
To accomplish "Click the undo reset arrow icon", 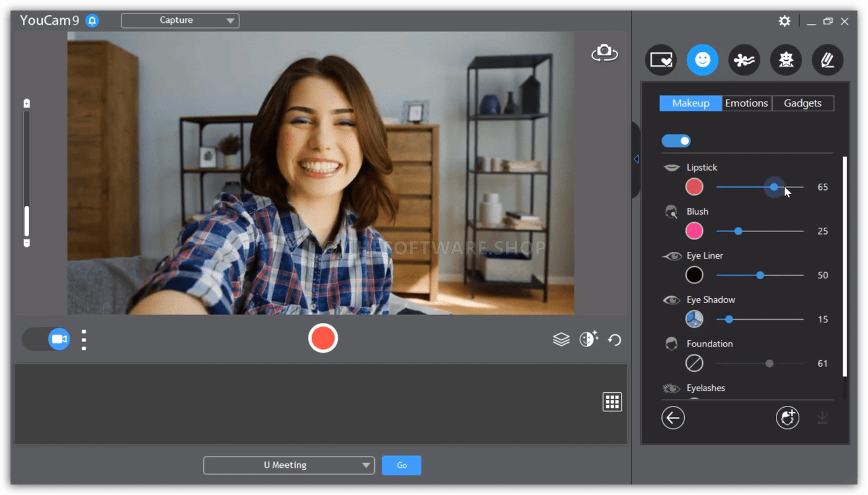I will pyautogui.click(x=614, y=340).
